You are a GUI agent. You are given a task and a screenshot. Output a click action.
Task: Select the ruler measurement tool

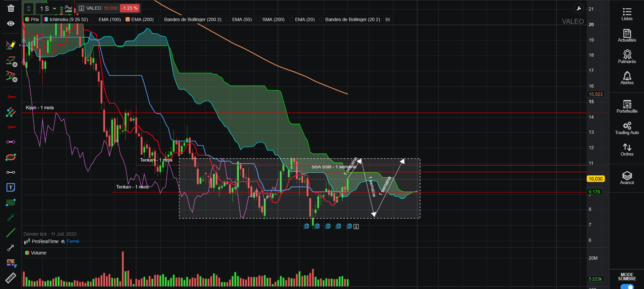[x=11, y=278]
